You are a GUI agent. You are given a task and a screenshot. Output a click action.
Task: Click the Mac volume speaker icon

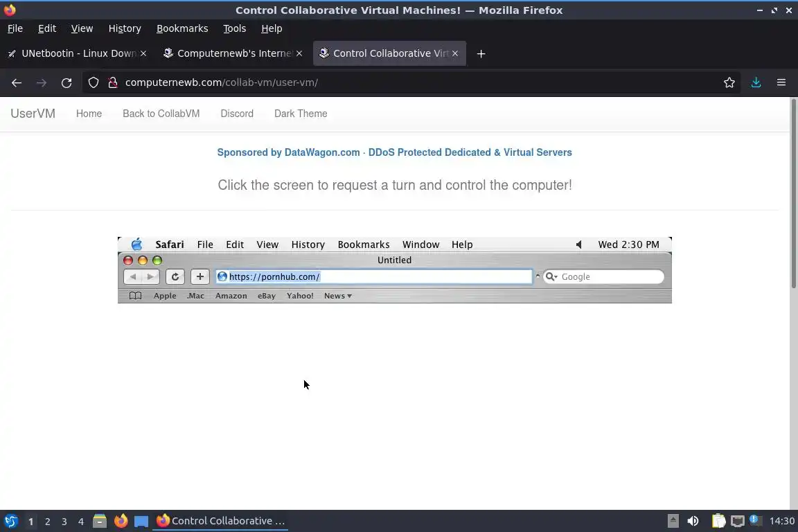click(578, 245)
